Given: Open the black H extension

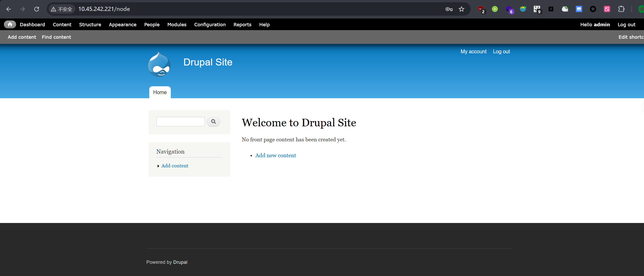Looking at the screenshot, I should click(551, 9).
